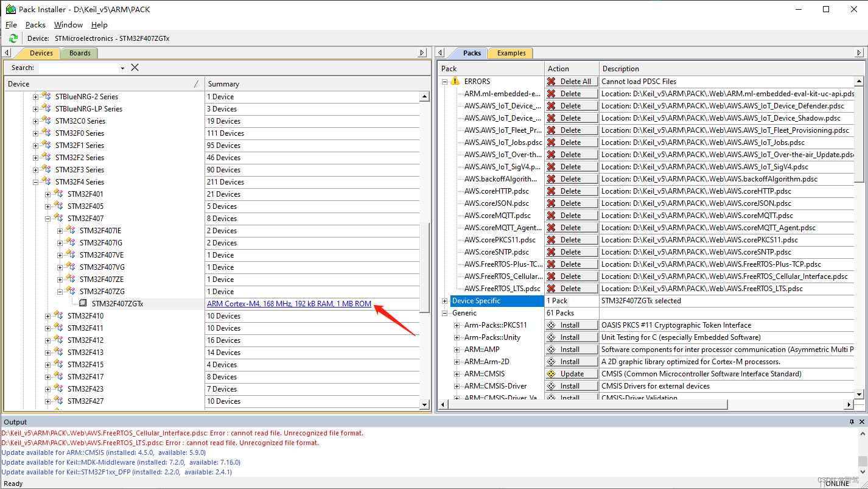Click the Packs list scroll-down arrow

tap(859, 394)
